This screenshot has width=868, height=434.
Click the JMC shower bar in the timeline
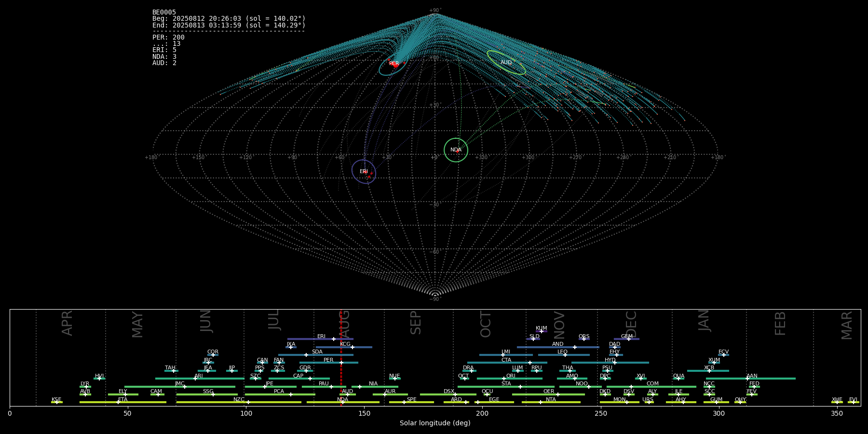(x=180, y=387)
